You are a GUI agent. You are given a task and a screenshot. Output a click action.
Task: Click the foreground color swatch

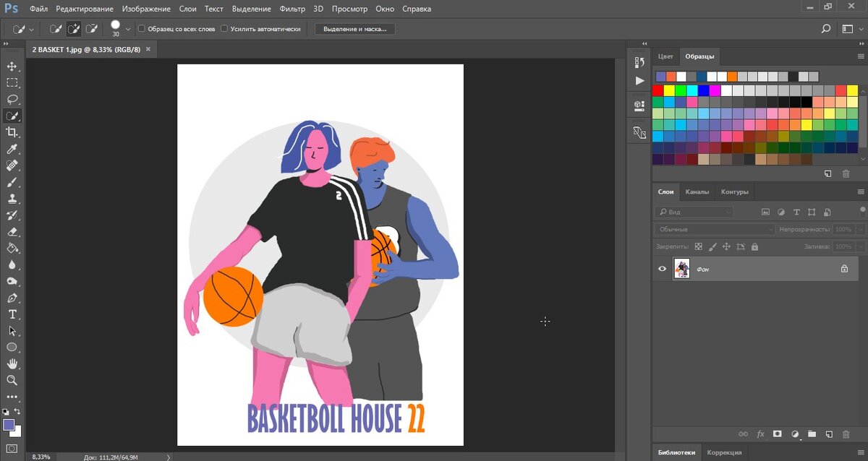point(9,425)
